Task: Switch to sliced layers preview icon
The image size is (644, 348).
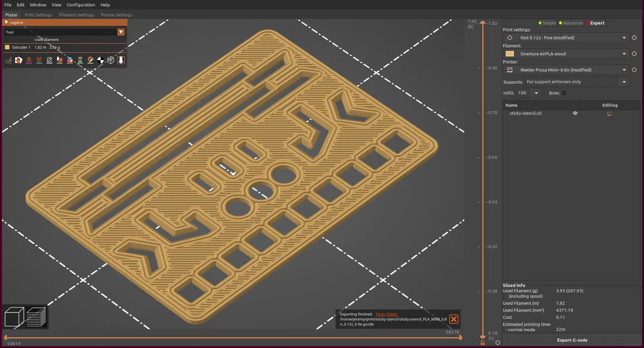Action: [36, 317]
